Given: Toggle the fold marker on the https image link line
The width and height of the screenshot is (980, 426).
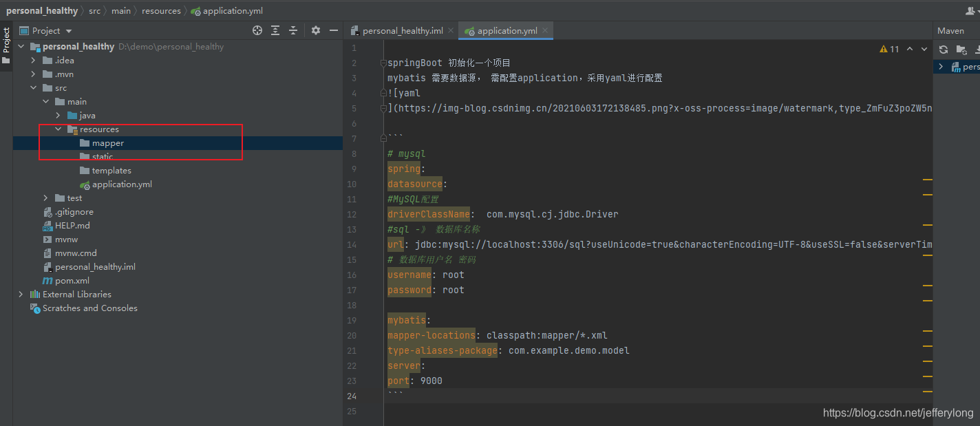Looking at the screenshot, I should click(383, 108).
